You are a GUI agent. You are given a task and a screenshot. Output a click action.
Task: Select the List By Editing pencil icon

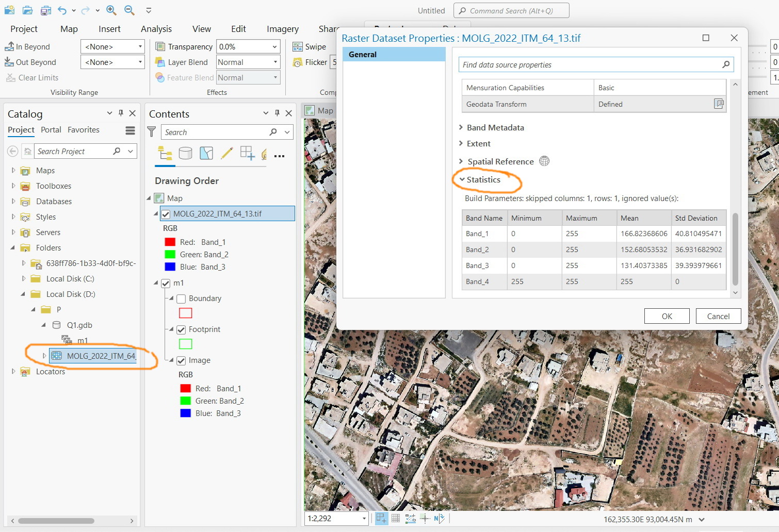pos(227,153)
